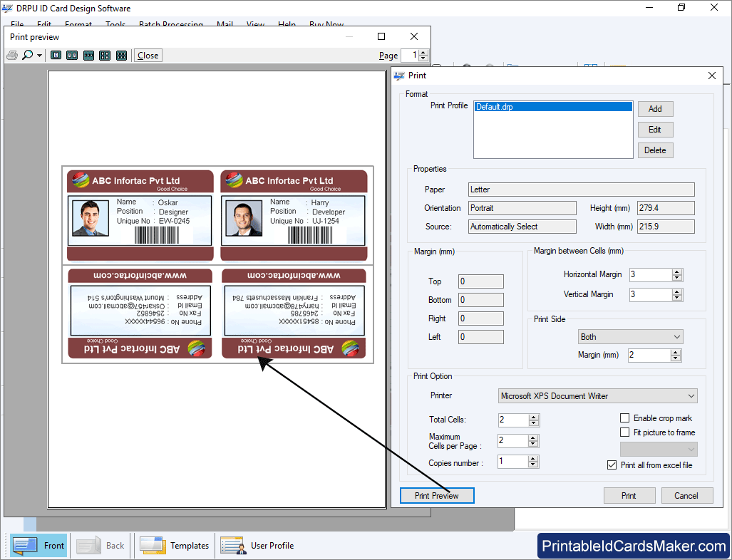Screen dimensions: 732x560
Task: Tick the Fit picture to frame checkbox
Action: click(x=625, y=432)
